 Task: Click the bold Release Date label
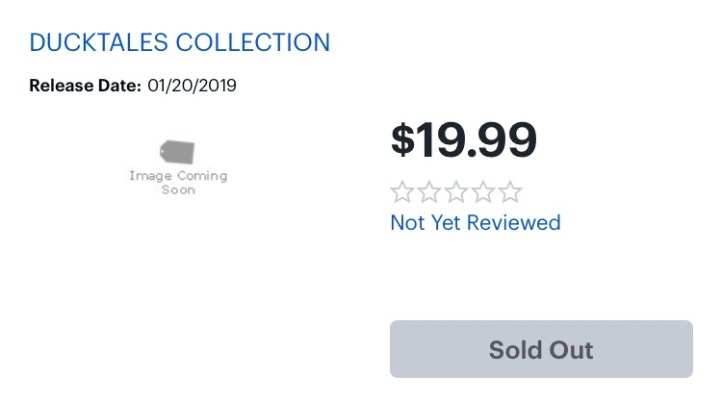pyautogui.click(x=85, y=85)
